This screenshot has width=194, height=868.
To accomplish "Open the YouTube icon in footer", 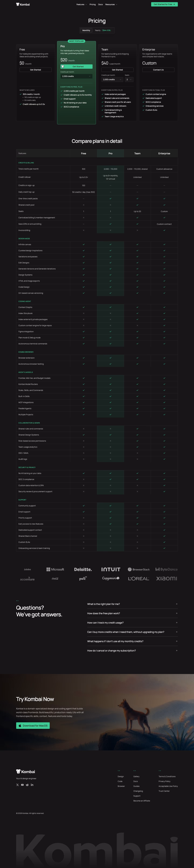I will click(x=22, y=785).
